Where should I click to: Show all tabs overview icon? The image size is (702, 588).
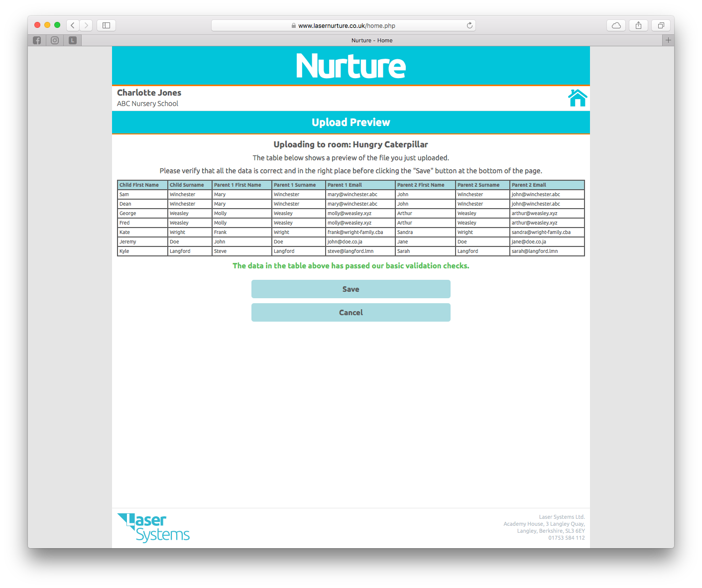[x=661, y=25]
